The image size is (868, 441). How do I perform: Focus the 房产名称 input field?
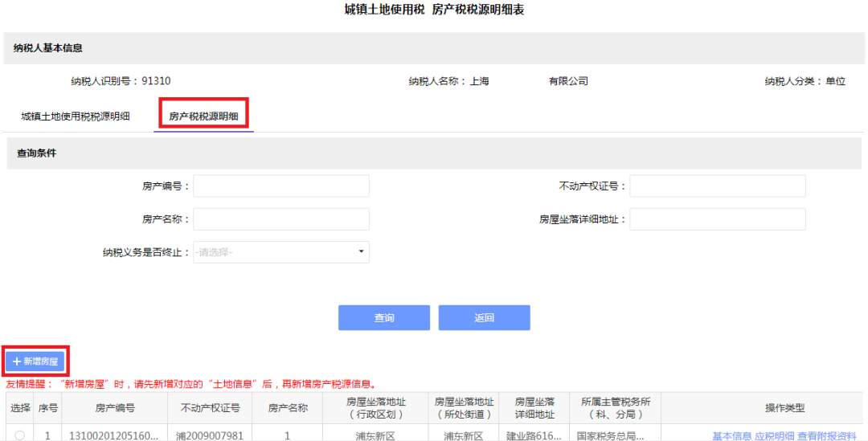tap(281, 219)
